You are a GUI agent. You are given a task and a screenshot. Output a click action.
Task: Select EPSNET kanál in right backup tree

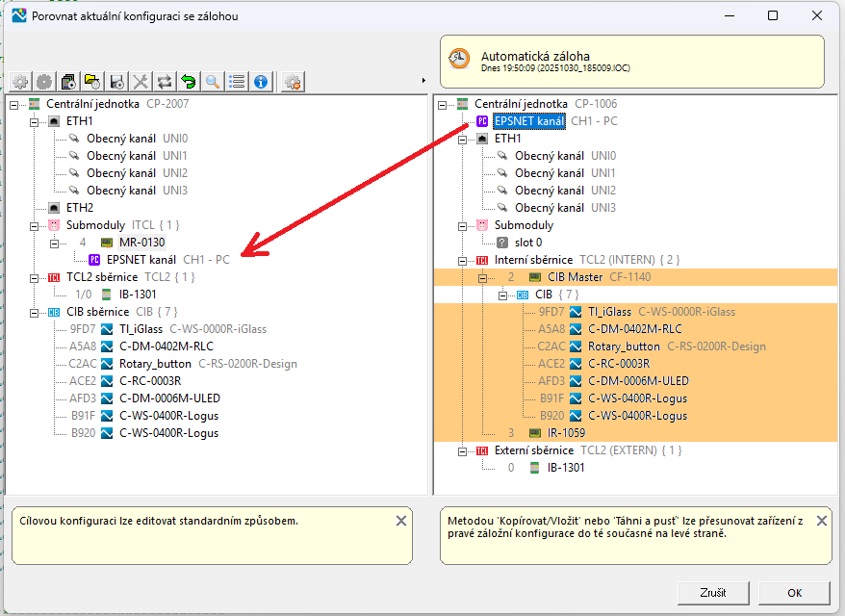(x=528, y=121)
